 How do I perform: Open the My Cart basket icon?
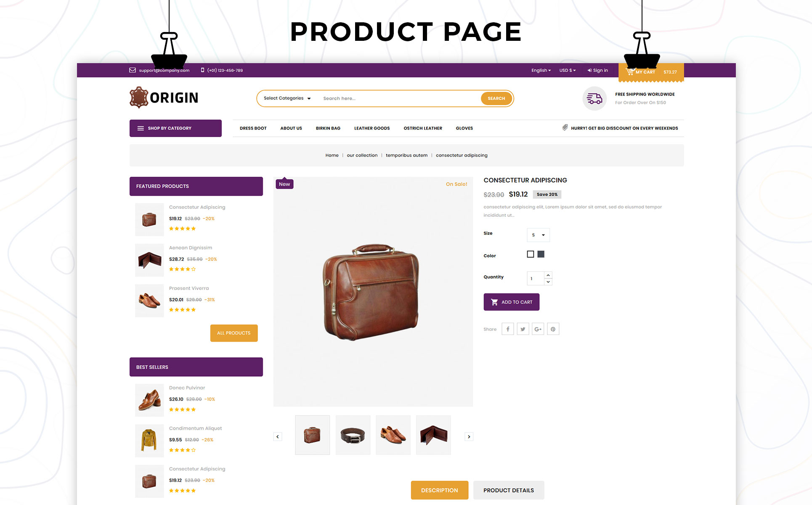pyautogui.click(x=630, y=72)
